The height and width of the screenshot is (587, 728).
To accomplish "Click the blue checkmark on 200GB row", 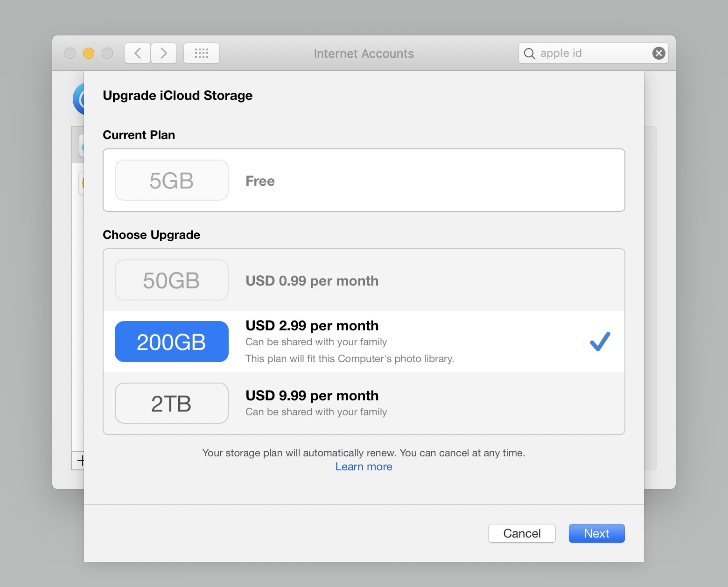I will point(600,342).
